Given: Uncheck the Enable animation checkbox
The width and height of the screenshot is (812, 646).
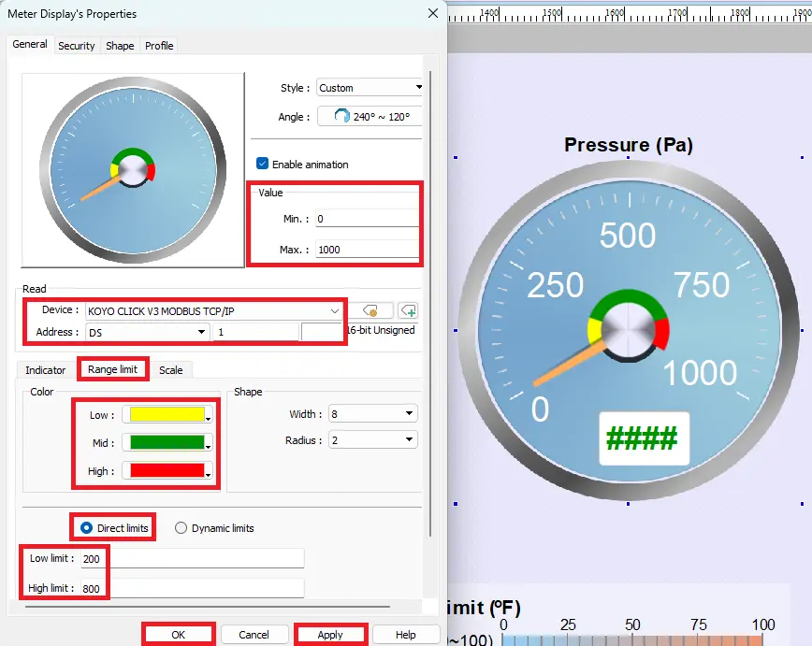Looking at the screenshot, I should tap(263, 162).
